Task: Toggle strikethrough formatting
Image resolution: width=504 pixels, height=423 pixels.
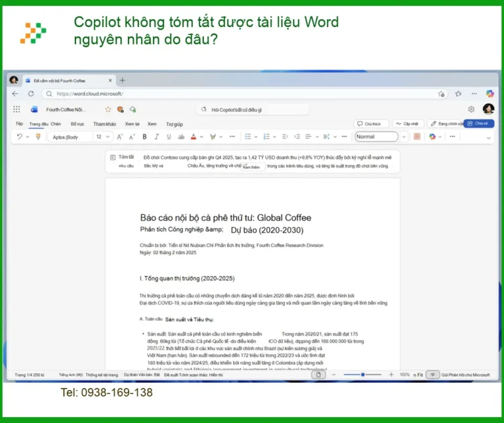Action: point(181,137)
